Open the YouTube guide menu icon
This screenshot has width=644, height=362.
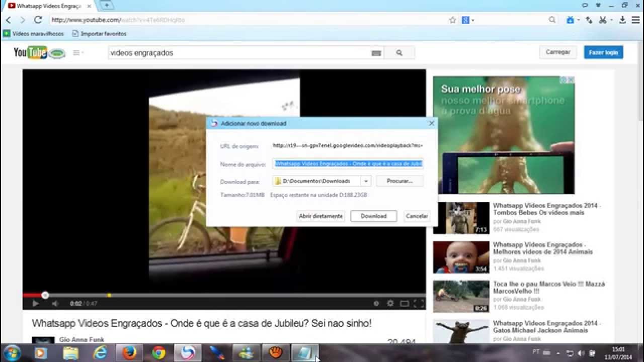coord(76,52)
